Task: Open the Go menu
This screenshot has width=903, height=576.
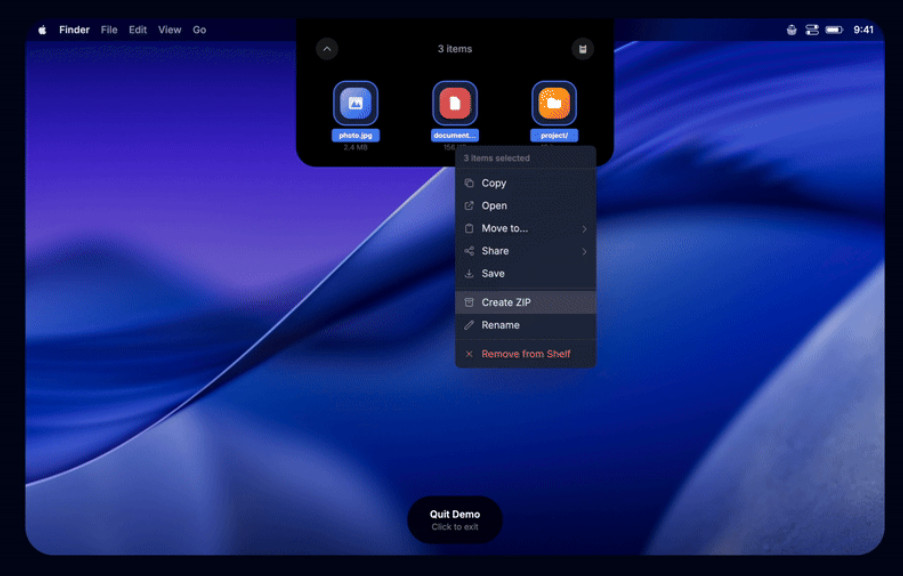Action: point(199,30)
